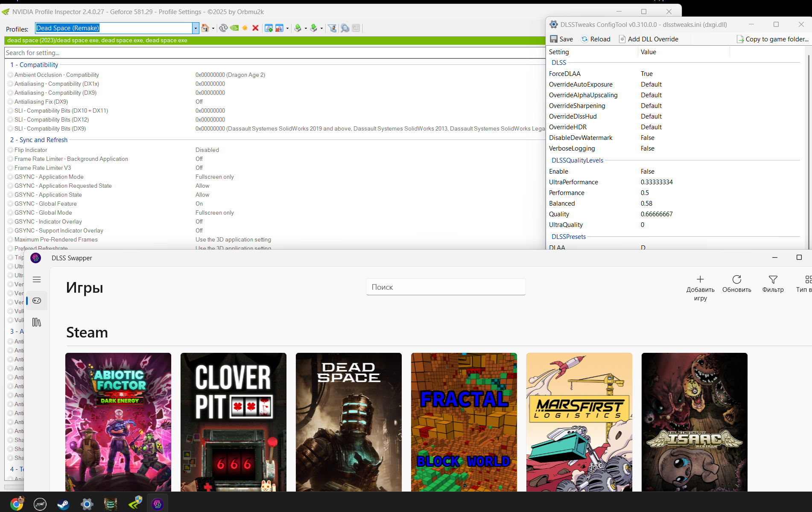Image resolution: width=812 pixels, height=512 pixels.
Task: Click Добавить игру button in DLSS Swapper
Action: [x=700, y=288]
